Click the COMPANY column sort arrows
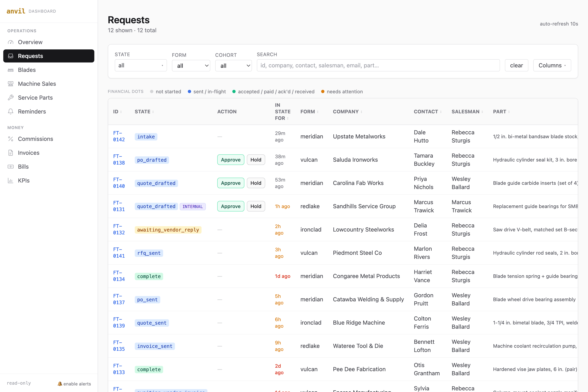588x392 pixels. [362, 112]
